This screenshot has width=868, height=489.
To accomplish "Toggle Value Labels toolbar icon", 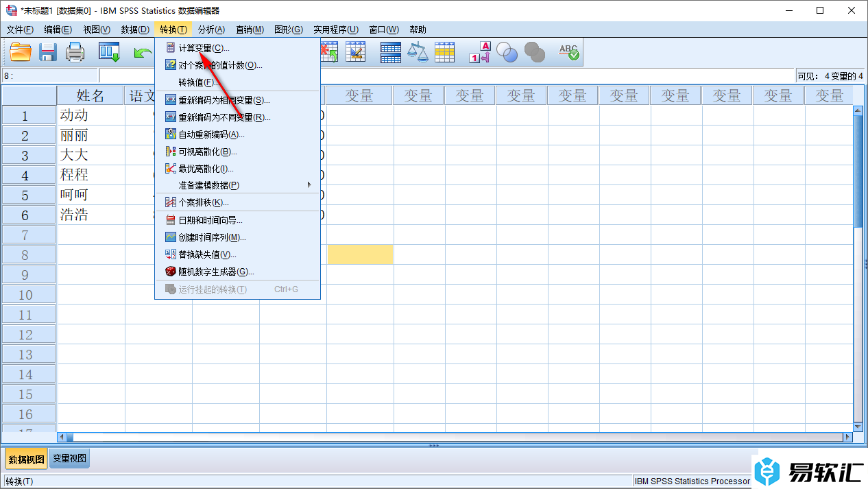I will click(x=480, y=52).
